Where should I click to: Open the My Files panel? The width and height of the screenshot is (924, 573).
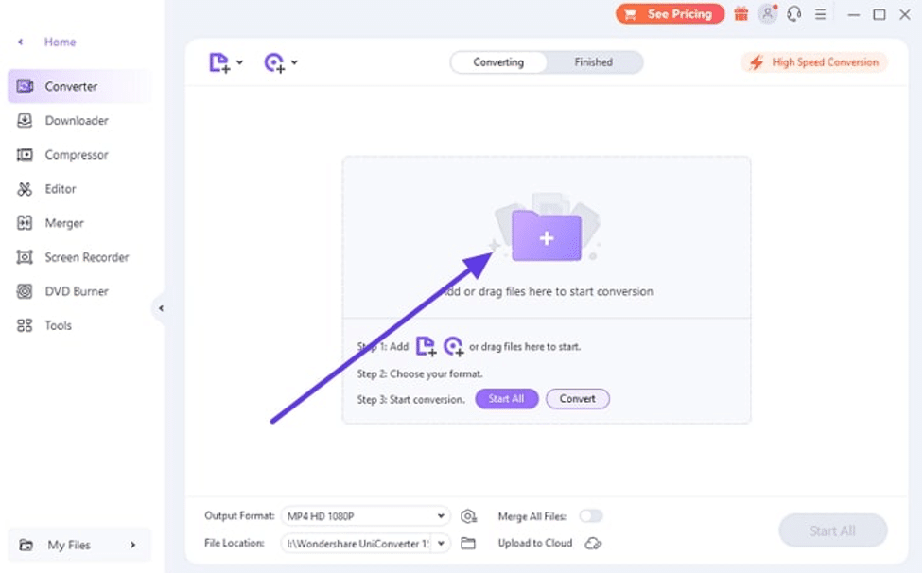click(x=79, y=545)
